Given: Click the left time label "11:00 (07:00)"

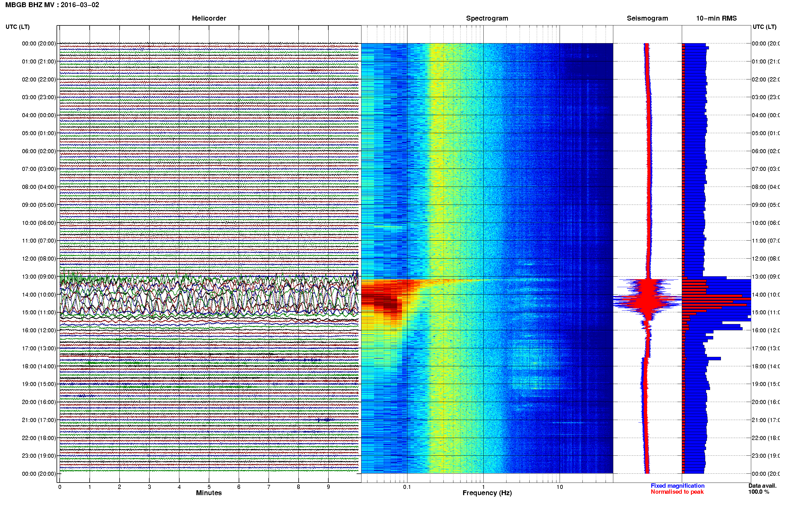Looking at the screenshot, I should 39,241.
